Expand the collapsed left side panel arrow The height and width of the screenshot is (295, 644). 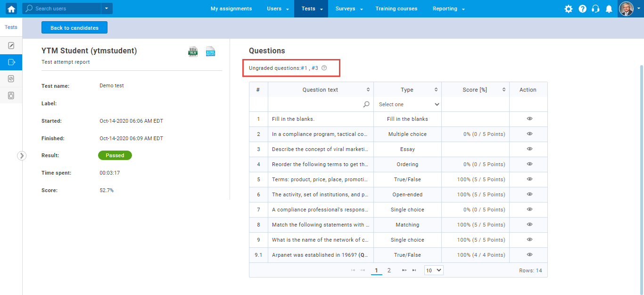tap(22, 155)
